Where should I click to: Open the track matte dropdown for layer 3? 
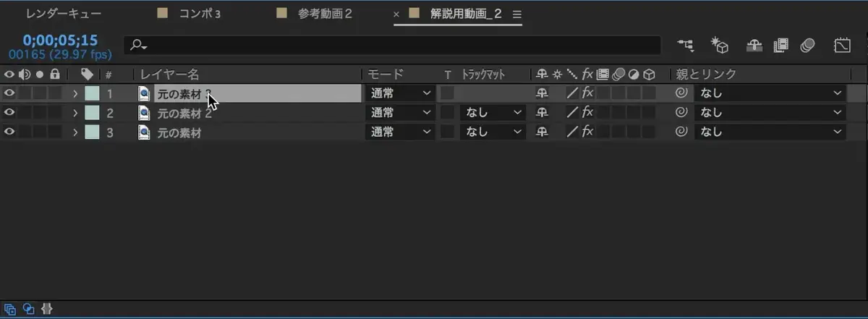[x=491, y=132]
